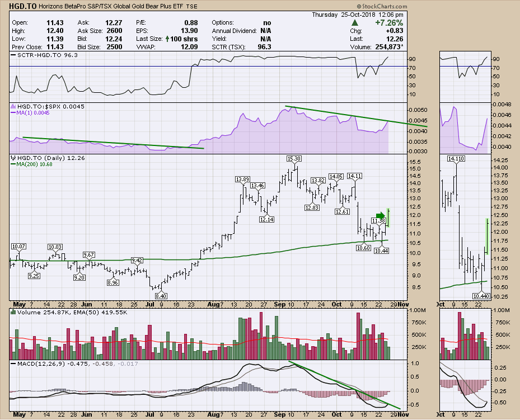Click the 14.110 label in zoom panel

tap(456, 159)
